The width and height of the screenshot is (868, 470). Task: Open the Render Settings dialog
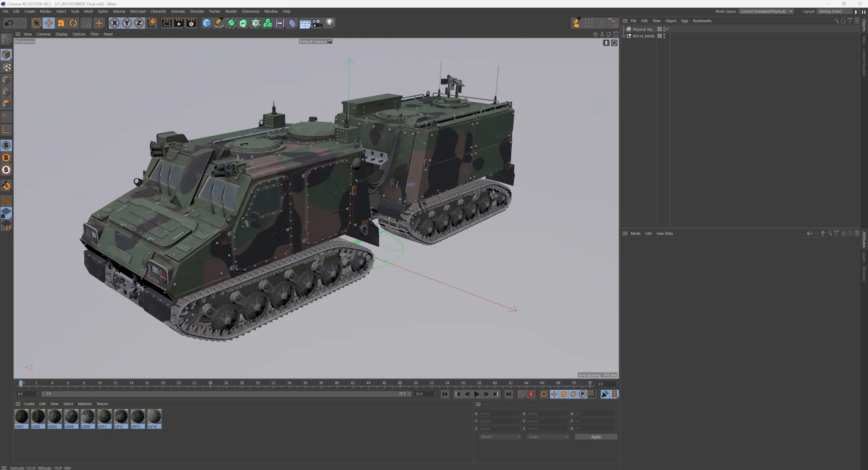[x=191, y=23]
